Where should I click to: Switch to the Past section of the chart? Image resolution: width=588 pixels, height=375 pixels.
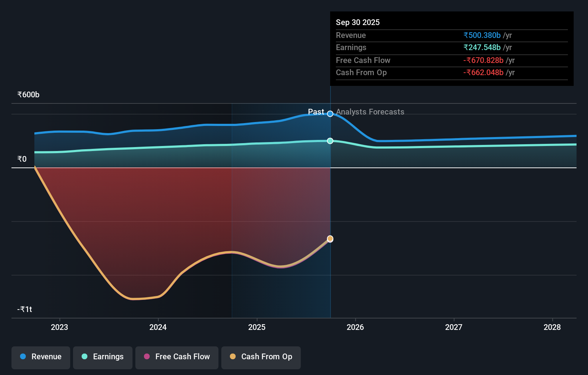tap(316, 112)
